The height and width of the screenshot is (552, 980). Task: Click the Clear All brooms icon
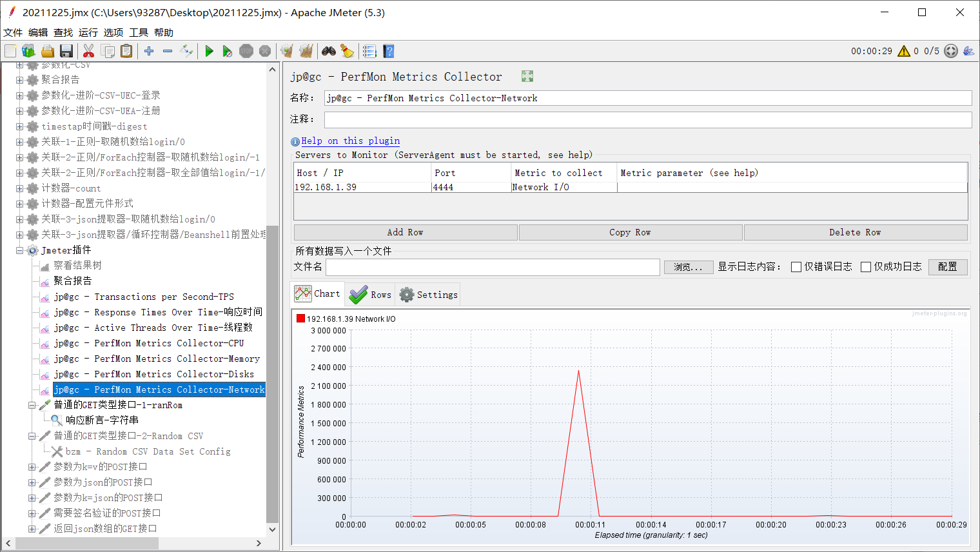click(306, 51)
